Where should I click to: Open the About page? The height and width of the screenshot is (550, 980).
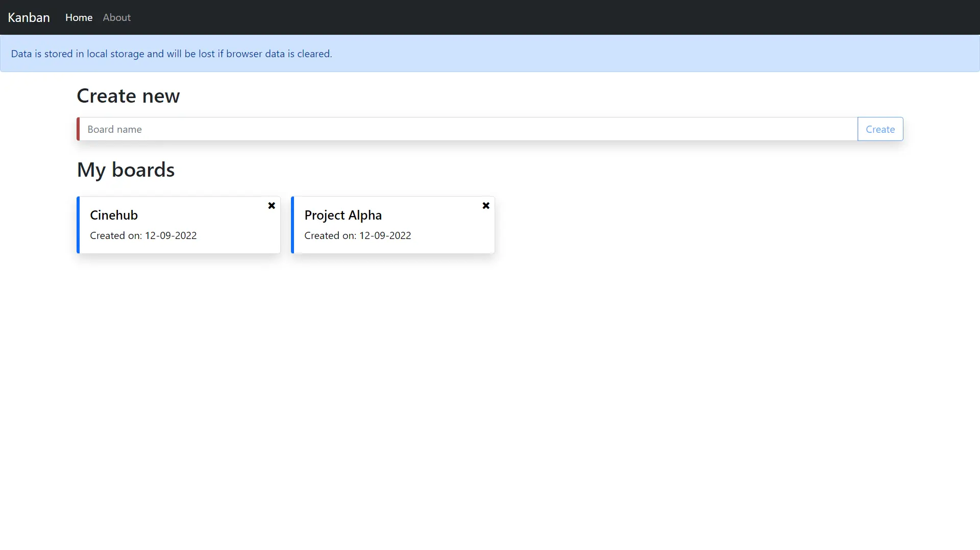coord(116,17)
